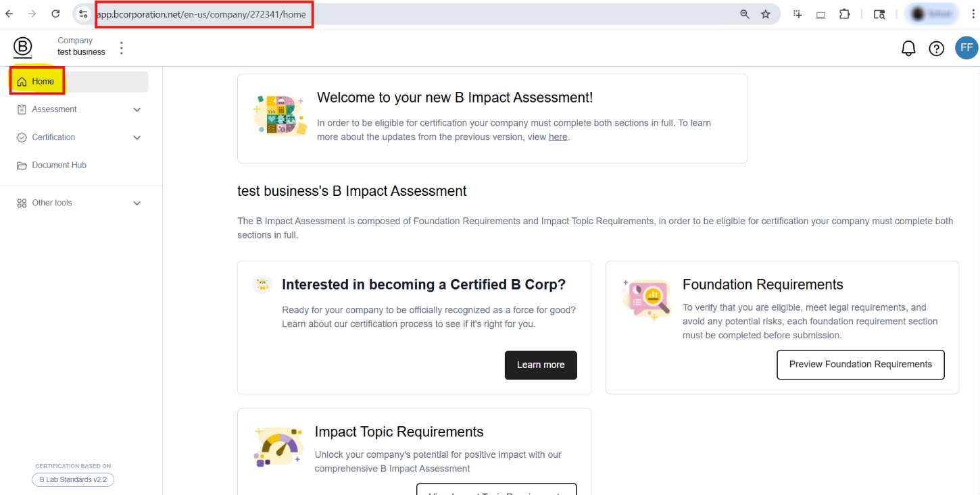
Task: Click the side panel search icon in toolbar
Action: (879, 14)
